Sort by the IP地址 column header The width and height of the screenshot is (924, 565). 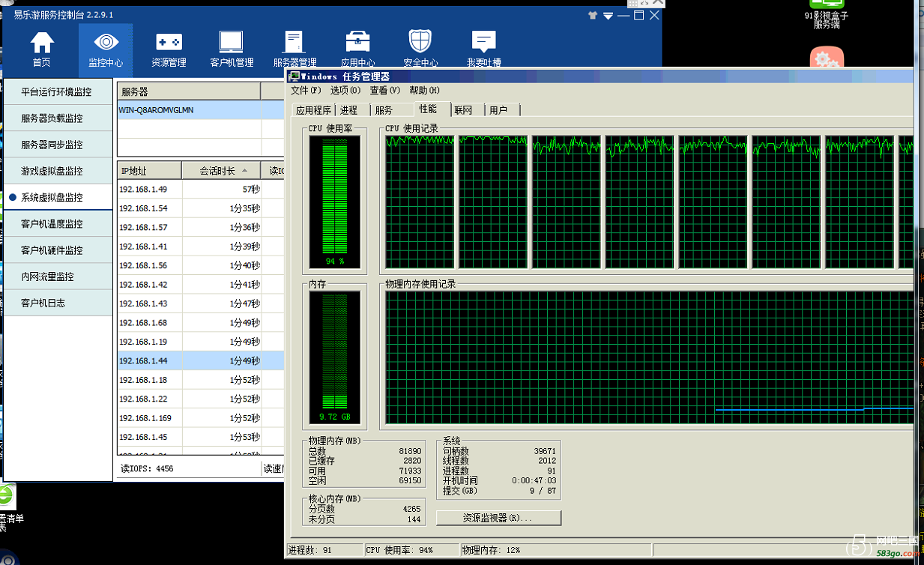149,171
